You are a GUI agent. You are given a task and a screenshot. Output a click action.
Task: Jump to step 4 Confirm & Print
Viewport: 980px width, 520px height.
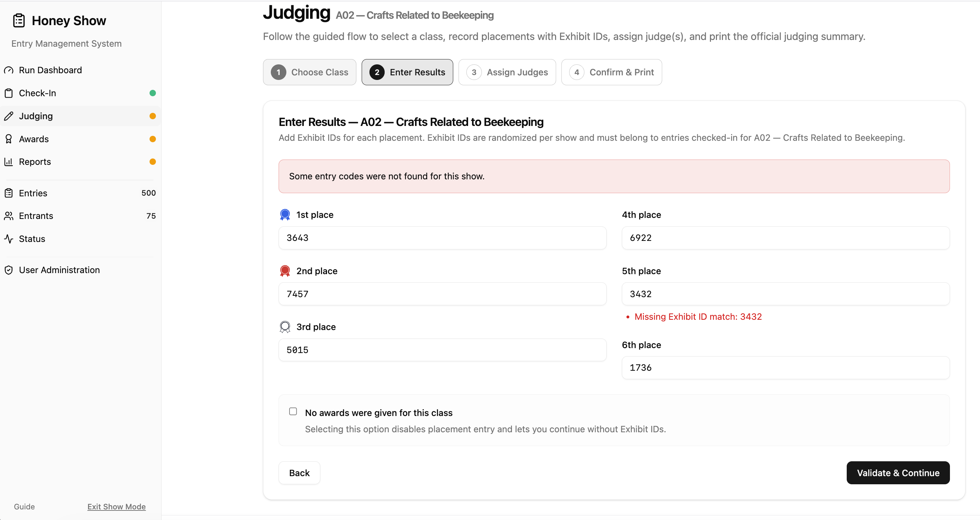(612, 72)
